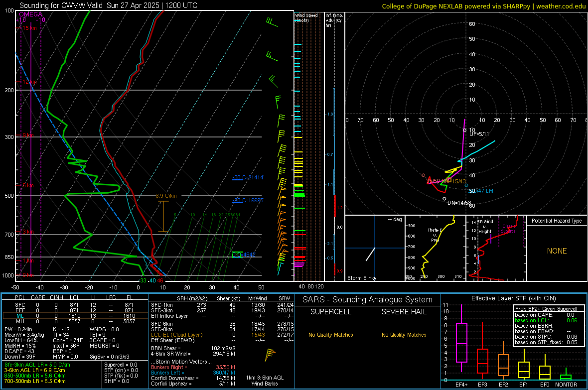
Task: Click the Corfidi Downshear vector line
Action: pyautogui.click(x=193, y=378)
